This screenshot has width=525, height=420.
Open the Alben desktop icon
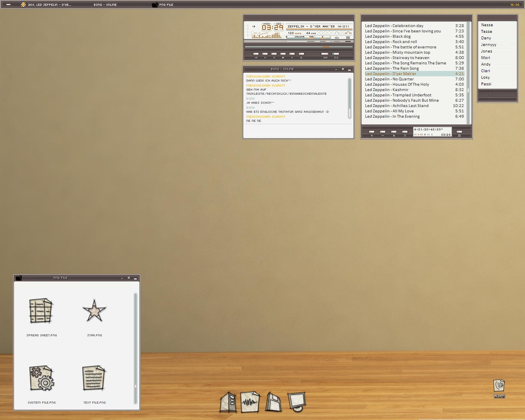499,388
